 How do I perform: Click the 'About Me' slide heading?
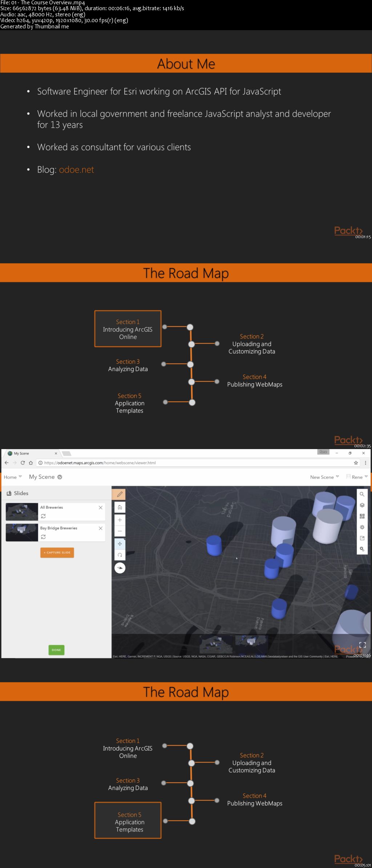pos(186,64)
